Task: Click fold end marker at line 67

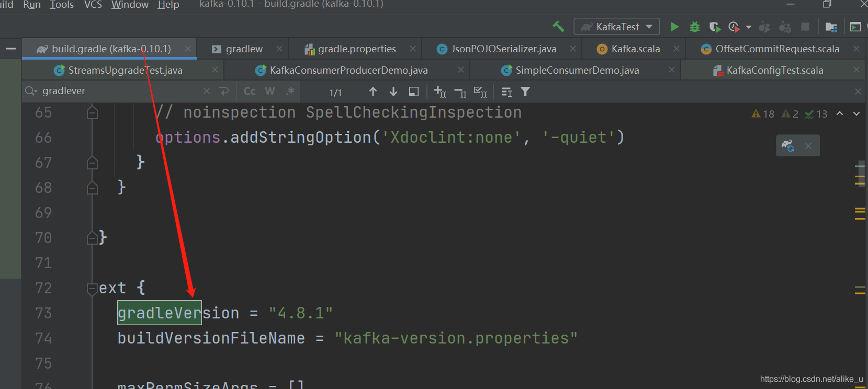Action: point(92,163)
